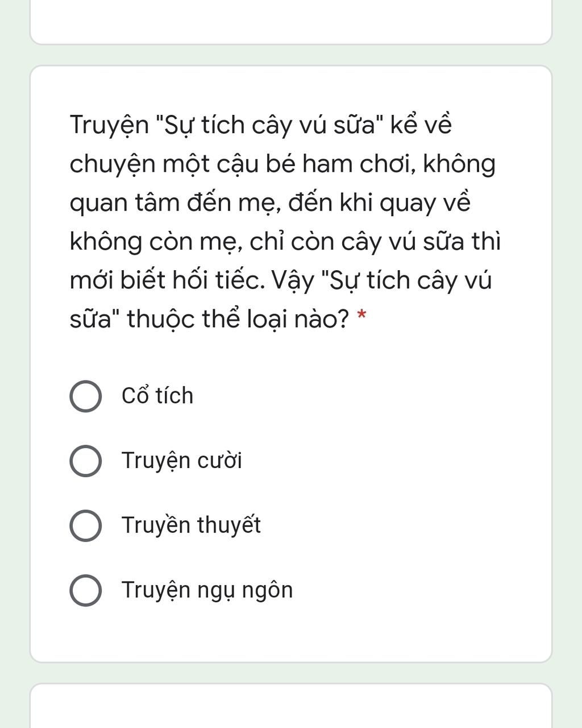Select the "Cổ tích" radio button
The height and width of the screenshot is (728, 582).
point(86,396)
